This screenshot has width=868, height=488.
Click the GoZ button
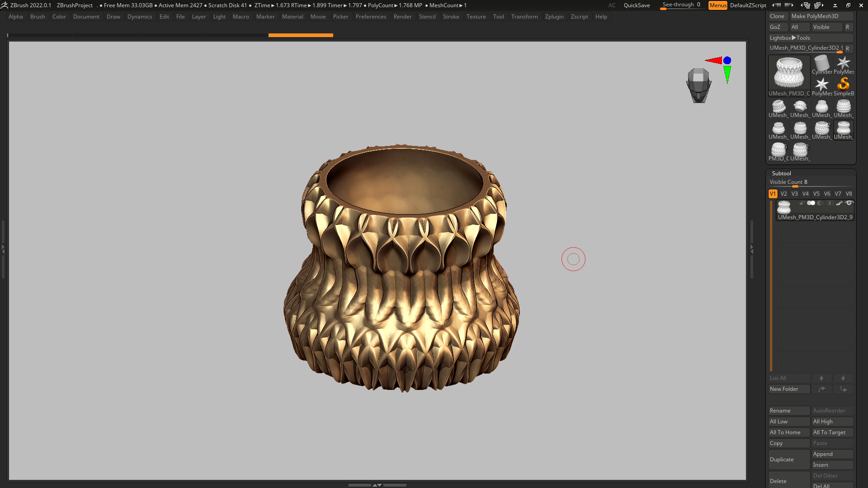point(778,27)
